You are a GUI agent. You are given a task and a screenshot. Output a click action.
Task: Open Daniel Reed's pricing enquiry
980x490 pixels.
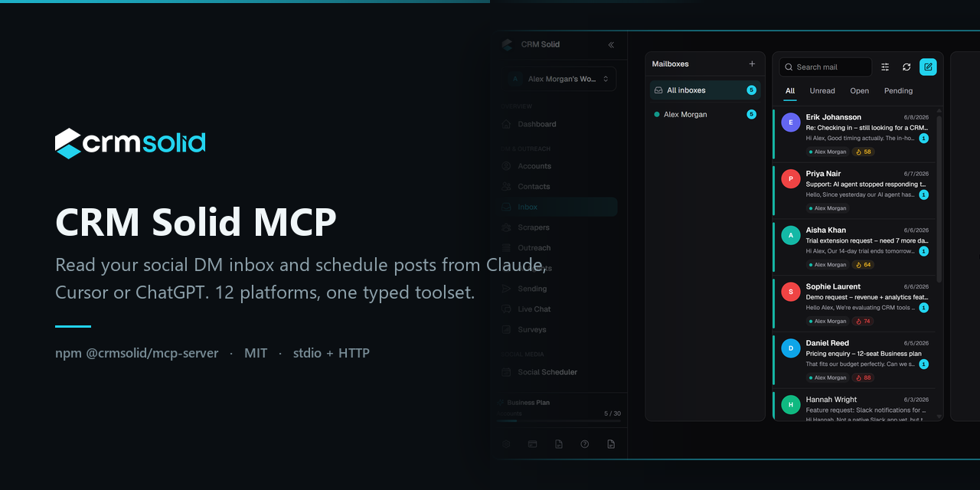854,361
